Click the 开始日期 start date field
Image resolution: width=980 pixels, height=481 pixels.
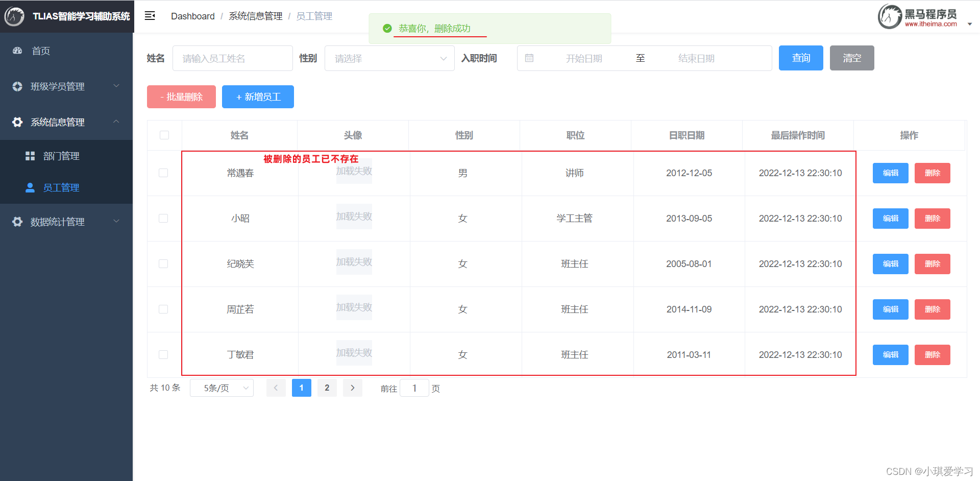point(584,58)
